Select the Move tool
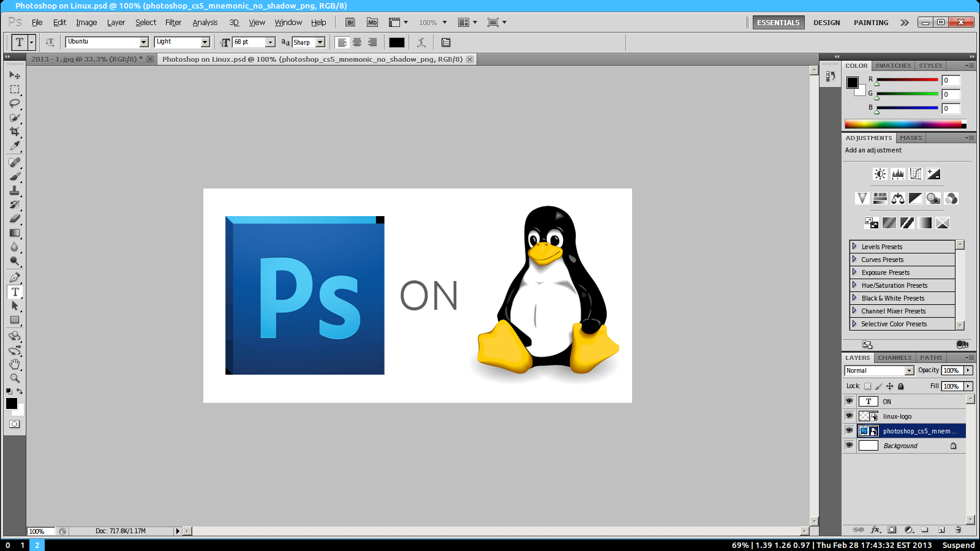The height and width of the screenshot is (551, 980). pyautogui.click(x=15, y=75)
